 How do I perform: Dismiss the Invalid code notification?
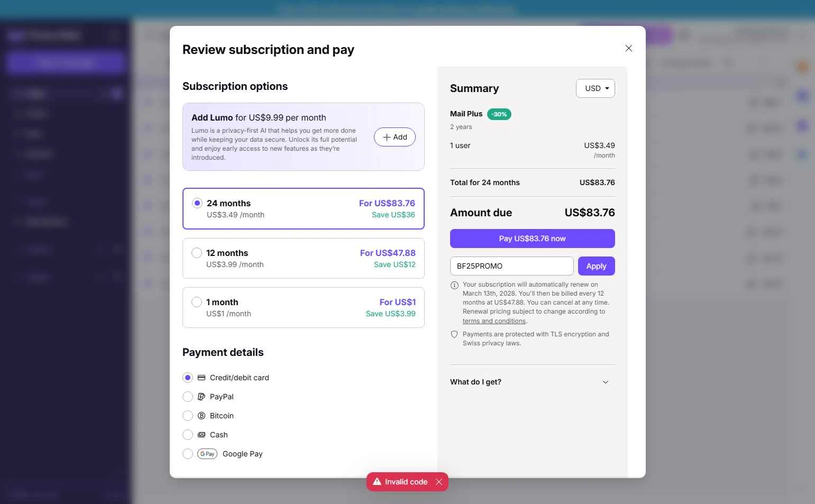[439, 482]
